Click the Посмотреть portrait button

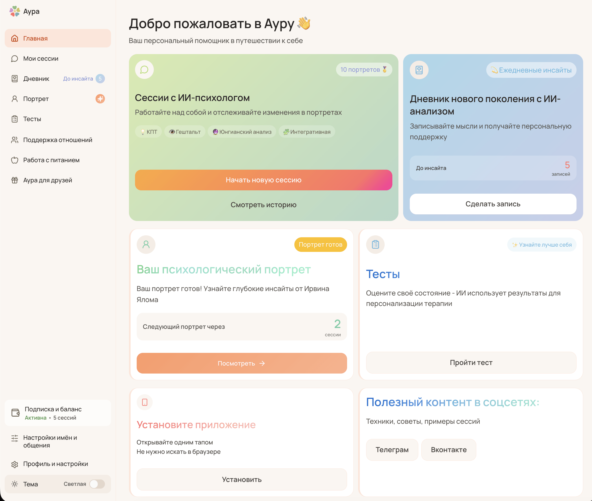[x=242, y=363]
